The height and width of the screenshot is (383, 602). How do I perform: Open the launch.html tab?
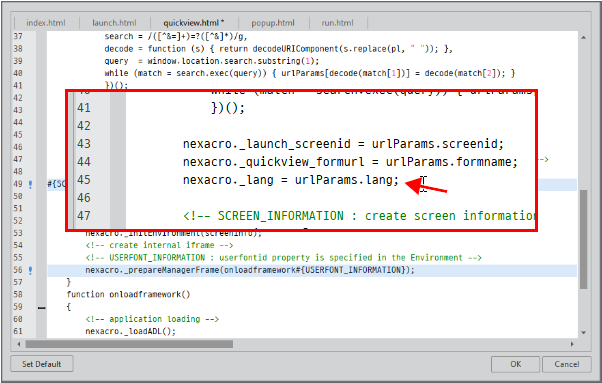pos(114,23)
